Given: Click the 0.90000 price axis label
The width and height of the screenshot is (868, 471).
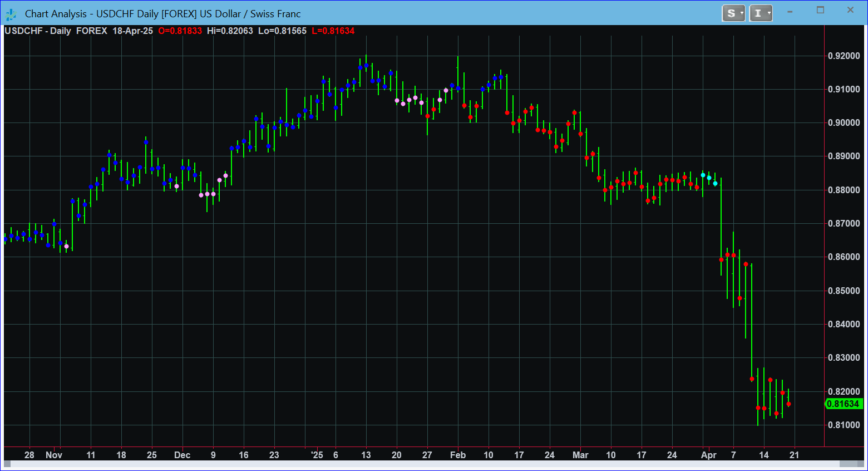Looking at the screenshot, I should (844, 123).
